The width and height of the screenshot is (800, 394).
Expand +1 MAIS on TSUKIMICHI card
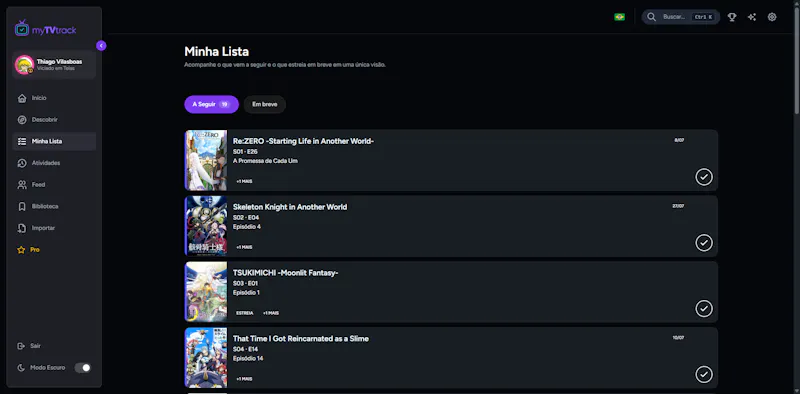(270, 313)
